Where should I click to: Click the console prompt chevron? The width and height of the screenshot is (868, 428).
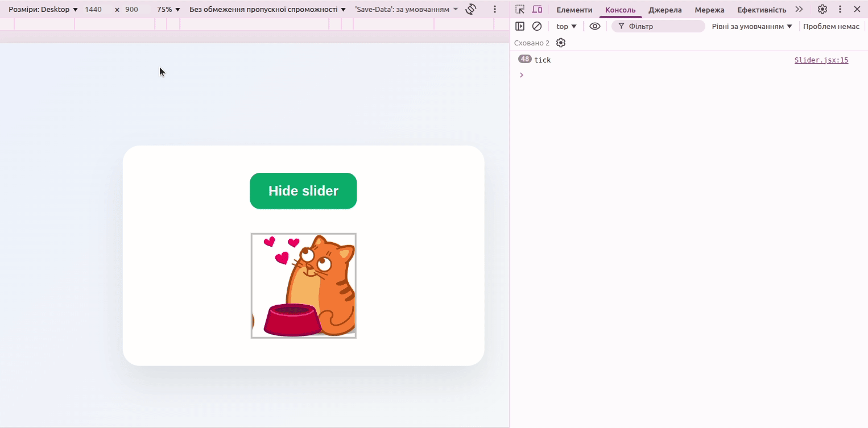521,75
